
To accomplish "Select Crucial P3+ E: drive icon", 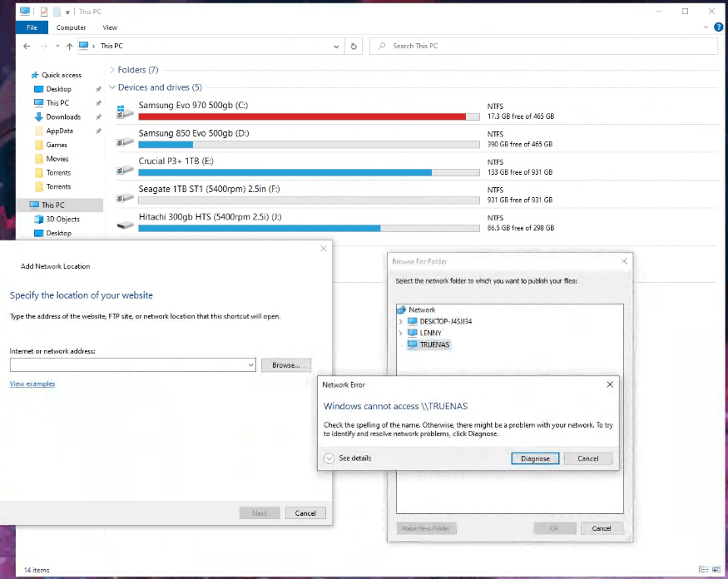I will coord(125,170).
